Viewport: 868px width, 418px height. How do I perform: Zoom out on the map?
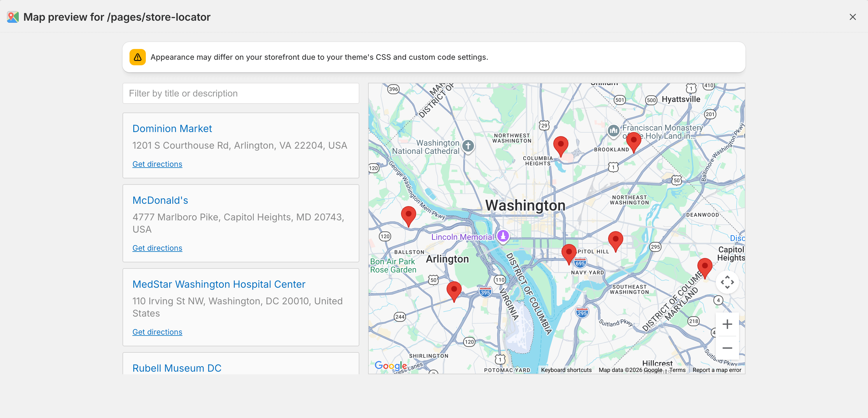pos(727,348)
